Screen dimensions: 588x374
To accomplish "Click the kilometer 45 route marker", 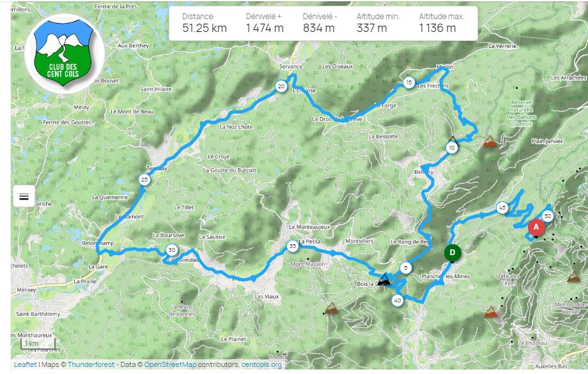I will click(x=502, y=208).
